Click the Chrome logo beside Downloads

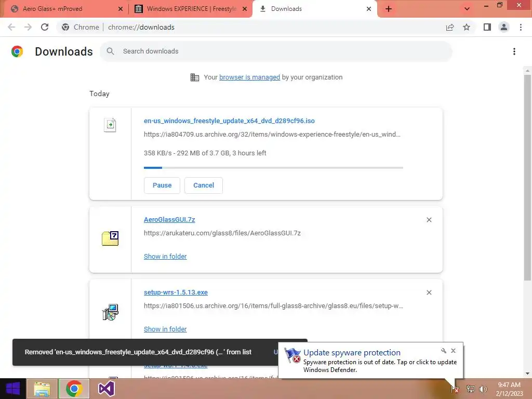(x=17, y=51)
